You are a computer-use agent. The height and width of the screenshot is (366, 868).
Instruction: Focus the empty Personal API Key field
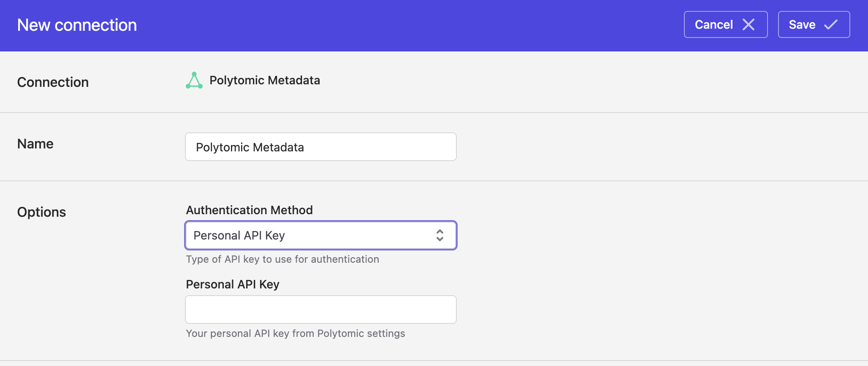pyautogui.click(x=321, y=309)
